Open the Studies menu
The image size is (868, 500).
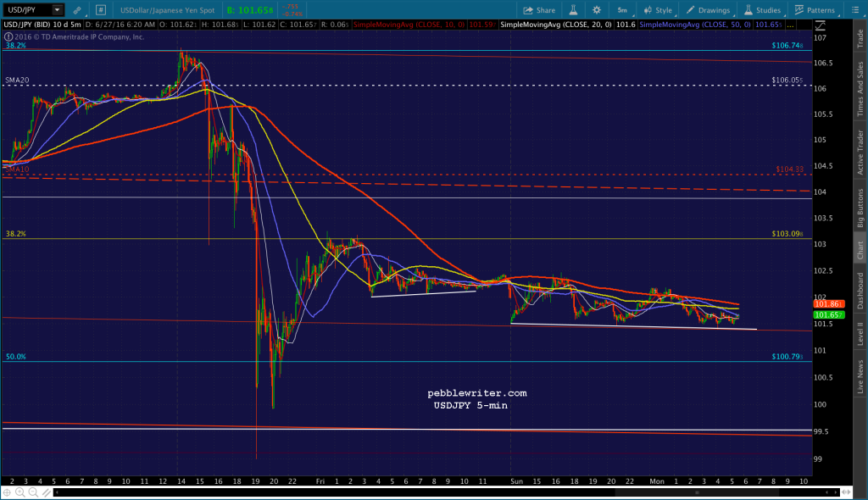pos(762,10)
